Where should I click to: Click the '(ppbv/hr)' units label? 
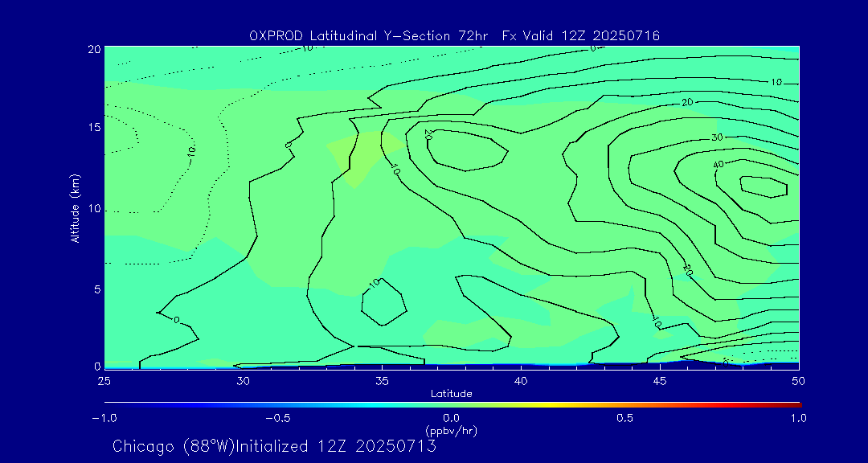pyautogui.click(x=452, y=430)
